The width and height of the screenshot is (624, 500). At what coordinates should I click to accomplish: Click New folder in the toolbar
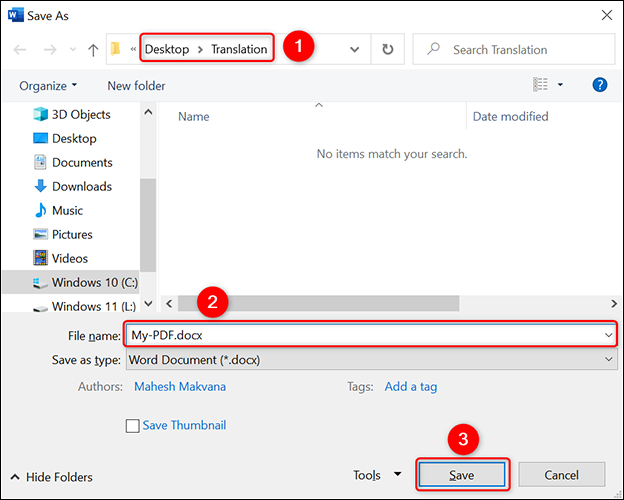point(136,86)
